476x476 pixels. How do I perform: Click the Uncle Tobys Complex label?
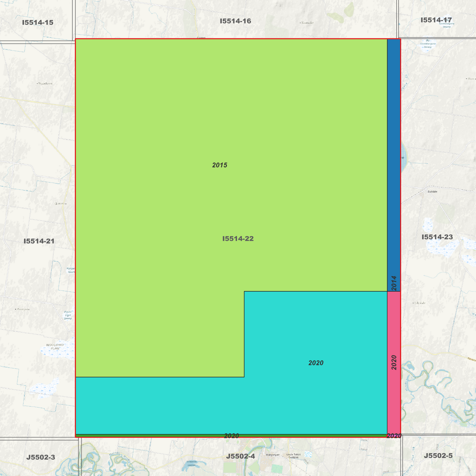pos(293,456)
